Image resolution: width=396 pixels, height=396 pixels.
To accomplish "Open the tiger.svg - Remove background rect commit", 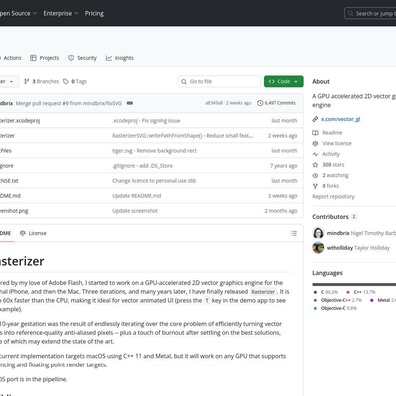I will coord(154,151).
